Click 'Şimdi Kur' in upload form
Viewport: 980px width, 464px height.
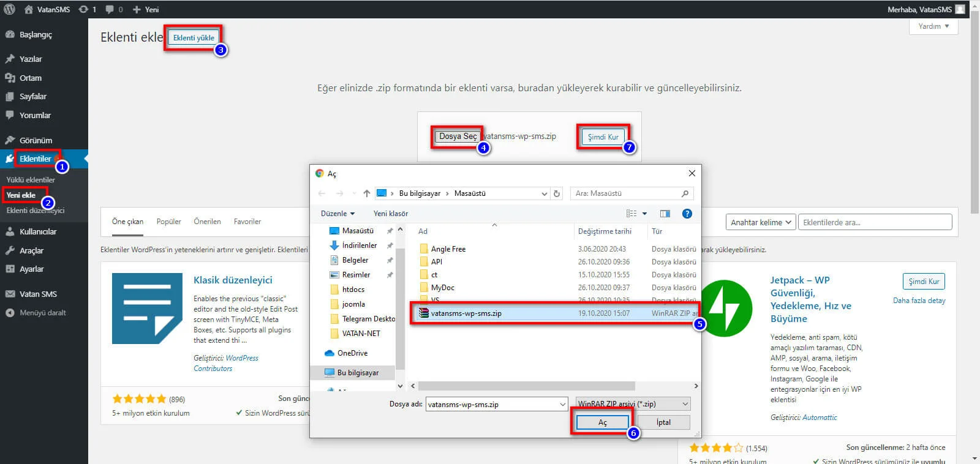click(603, 137)
